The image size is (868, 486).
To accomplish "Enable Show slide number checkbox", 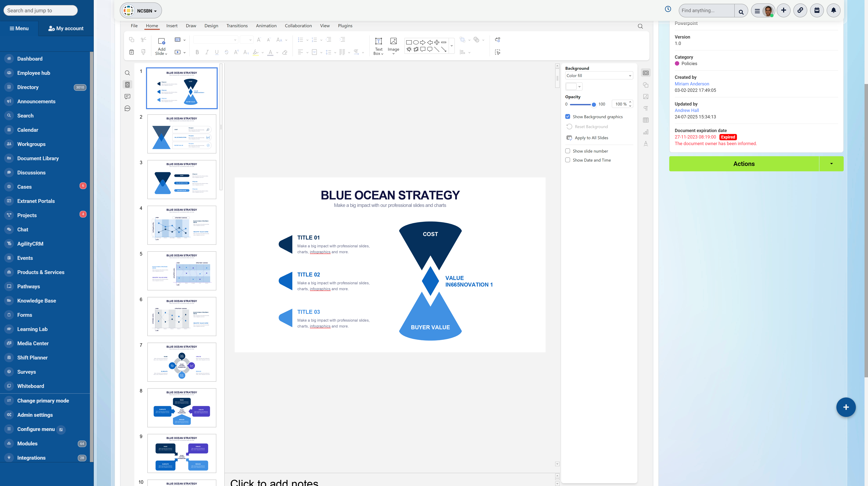I will [x=568, y=151].
